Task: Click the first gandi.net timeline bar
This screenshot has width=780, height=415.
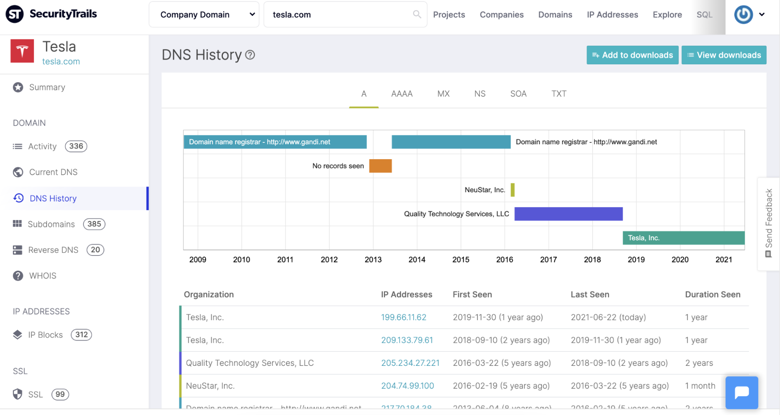Action: (x=275, y=142)
